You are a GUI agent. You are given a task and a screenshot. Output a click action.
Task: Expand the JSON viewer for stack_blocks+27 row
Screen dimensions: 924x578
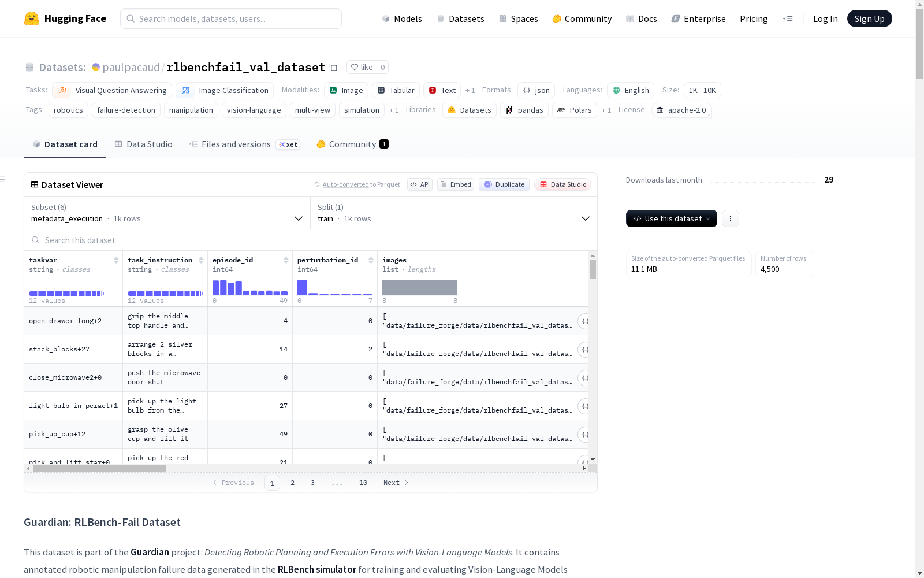click(584, 350)
